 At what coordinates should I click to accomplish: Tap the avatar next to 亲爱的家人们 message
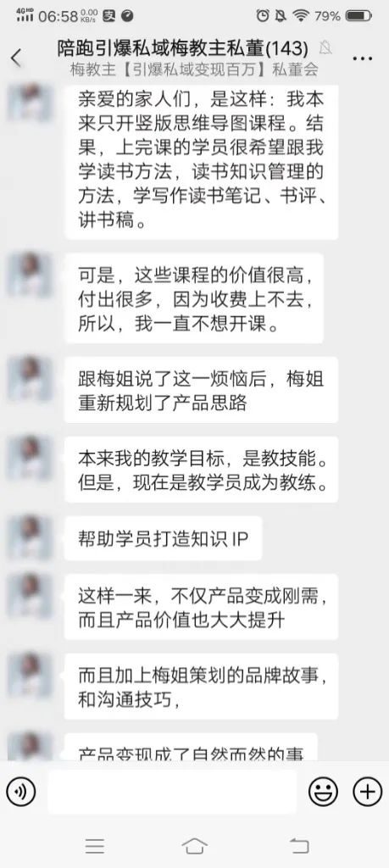[30, 103]
